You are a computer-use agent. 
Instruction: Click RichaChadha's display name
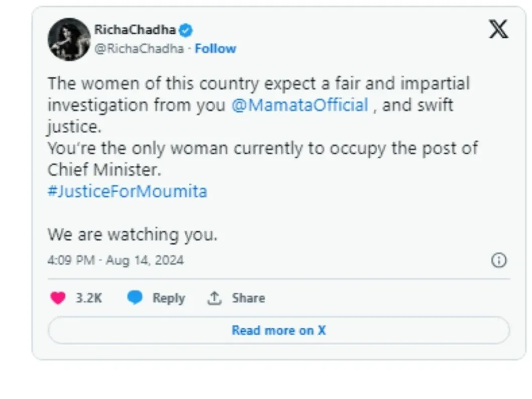click(135, 29)
